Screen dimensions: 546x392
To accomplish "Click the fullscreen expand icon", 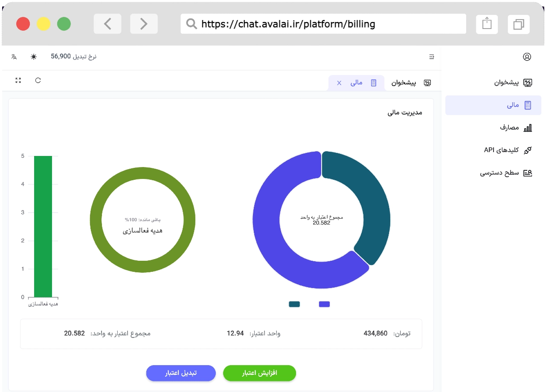I will point(18,80).
